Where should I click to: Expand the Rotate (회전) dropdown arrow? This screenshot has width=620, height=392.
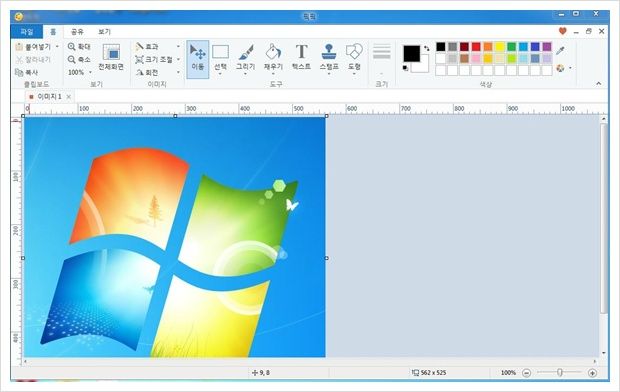pyautogui.click(x=178, y=72)
